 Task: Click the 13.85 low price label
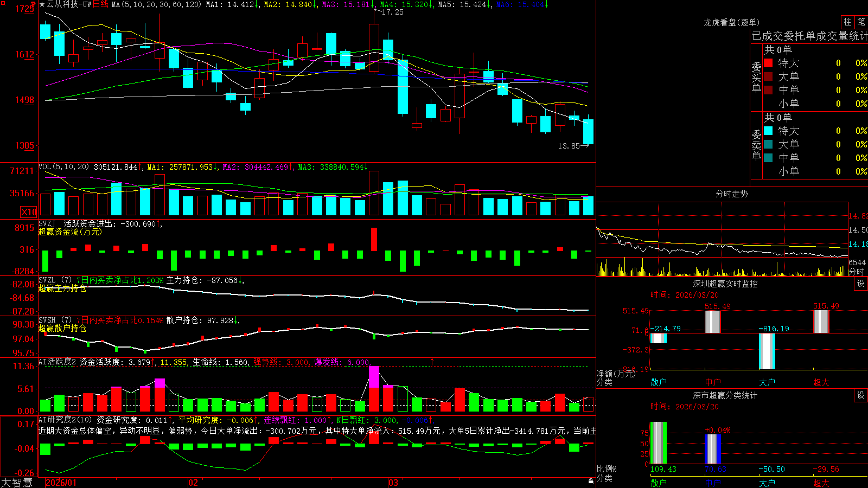(x=569, y=146)
